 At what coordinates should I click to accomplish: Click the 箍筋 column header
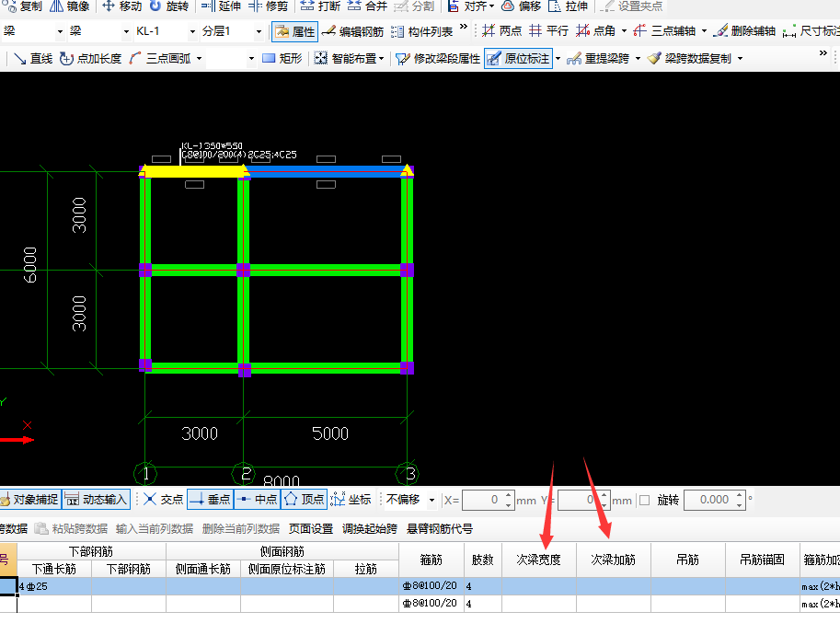pos(432,560)
